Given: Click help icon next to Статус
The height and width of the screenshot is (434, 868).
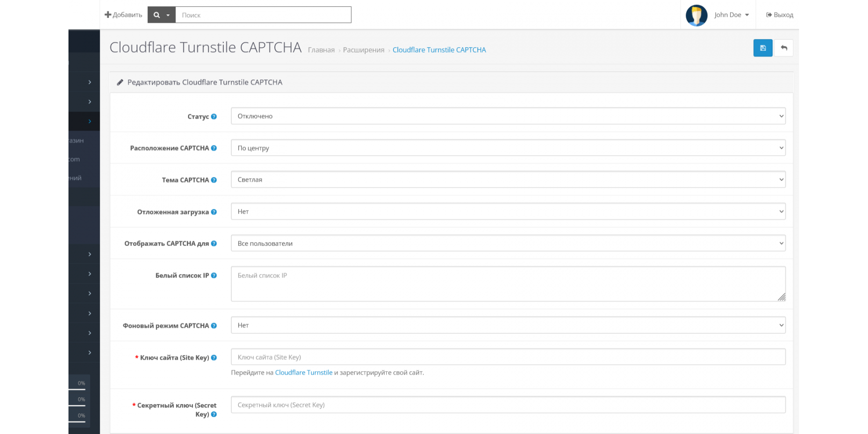Looking at the screenshot, I should [214, 117].
